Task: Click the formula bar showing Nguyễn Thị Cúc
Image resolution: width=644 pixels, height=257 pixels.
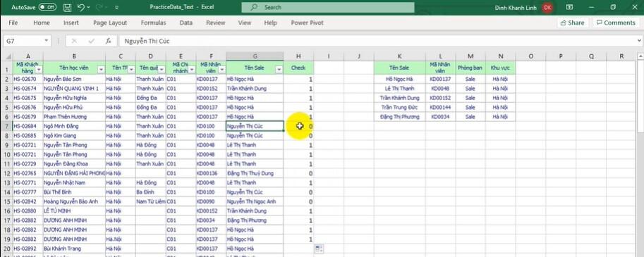Action: click(377, 41)
